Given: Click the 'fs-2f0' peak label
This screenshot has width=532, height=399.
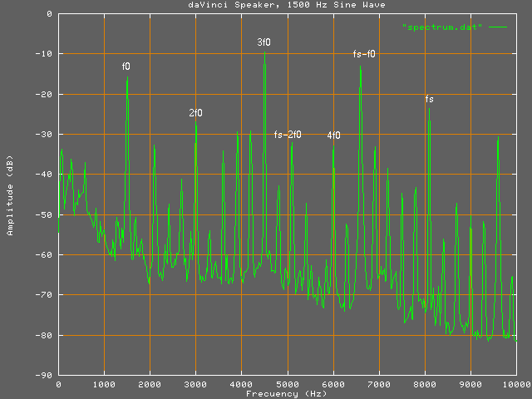Looking at the screenshot, I should coord(288,135).
